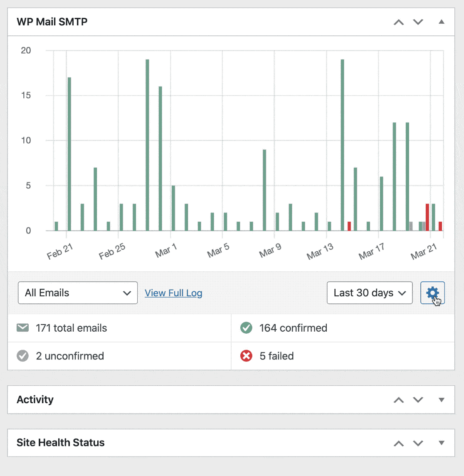The height and width of the screenshot is (476, 464).
Task: Click the gray unconfirmed checkmark icon
Action: 22,356
